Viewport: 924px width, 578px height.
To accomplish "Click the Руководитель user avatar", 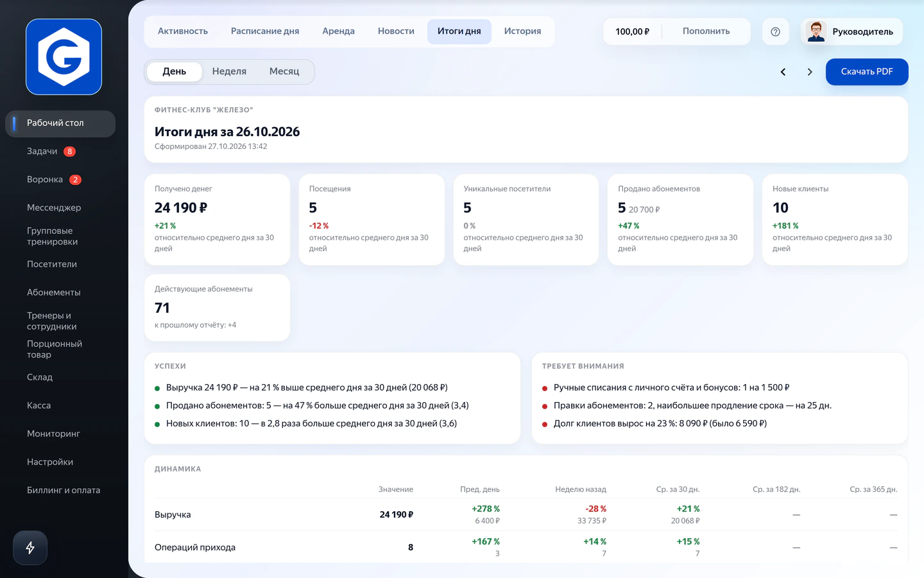I will click(816, 31).
